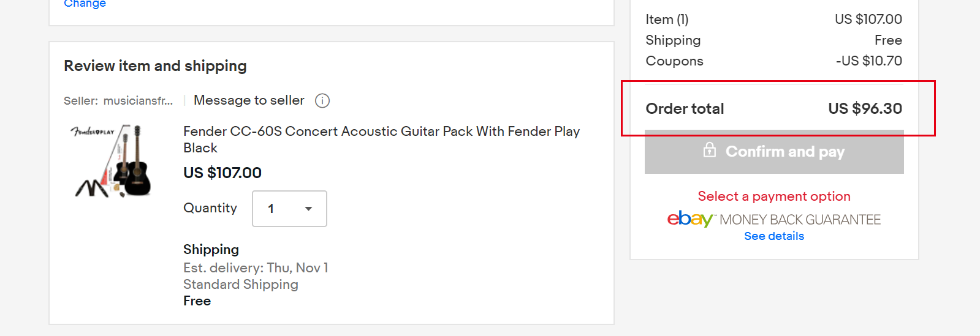This screenshot has height=336, width=980.
Task: Click the Fender CC-60S item title
Action: [381, 140]
